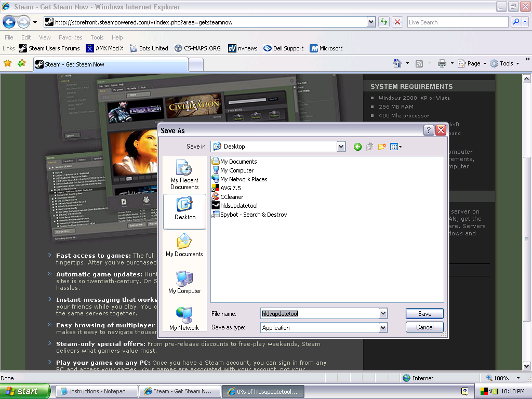Open the Recent Pages dropdown arrow
This screenshot has width=532, height=399.
tap(35, 23)
